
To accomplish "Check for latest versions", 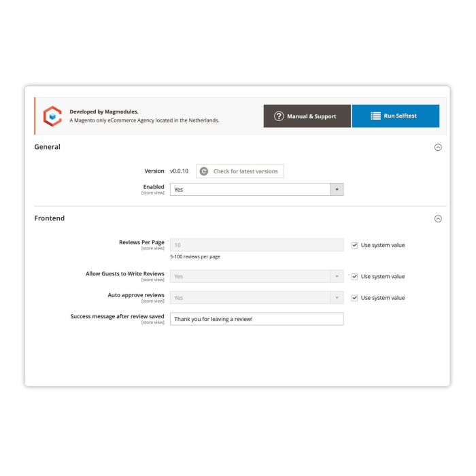I will tap(240, 171).
